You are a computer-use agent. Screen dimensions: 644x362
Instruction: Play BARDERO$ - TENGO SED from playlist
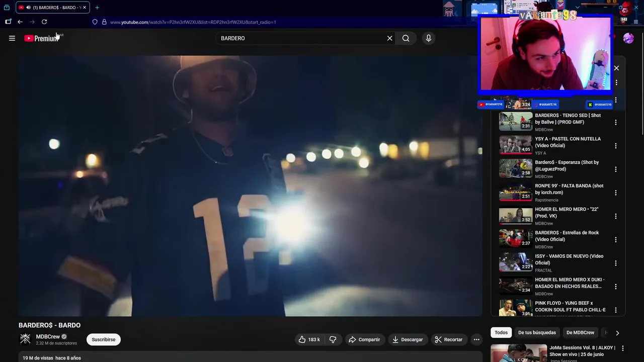pos(568,119)
